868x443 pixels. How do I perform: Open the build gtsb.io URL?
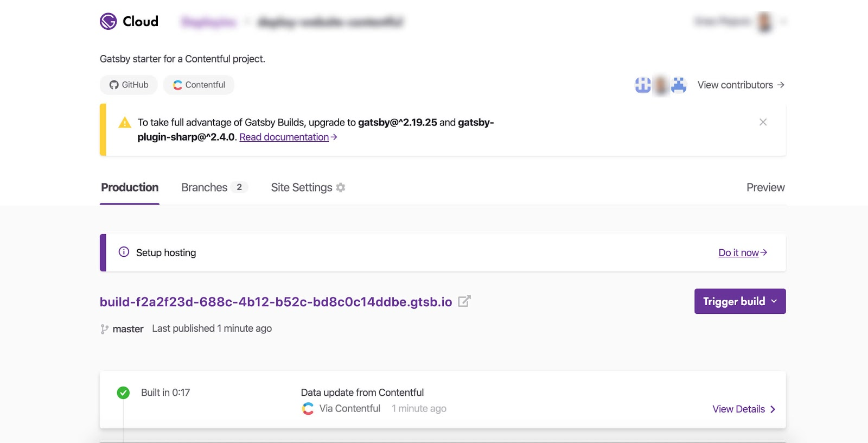point(276,302)
